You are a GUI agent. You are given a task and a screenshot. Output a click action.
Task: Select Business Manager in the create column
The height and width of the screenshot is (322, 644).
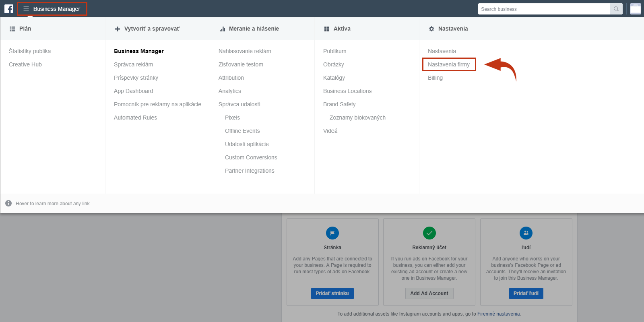coord(139,51)
